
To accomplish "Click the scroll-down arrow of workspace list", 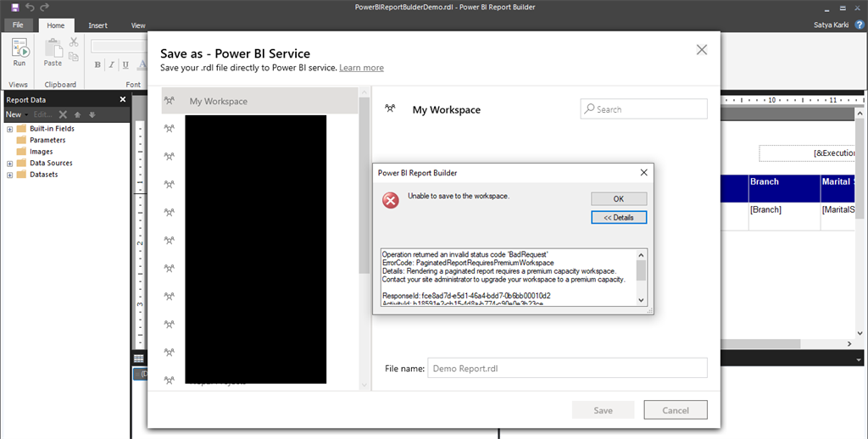I will click(364, 384).
